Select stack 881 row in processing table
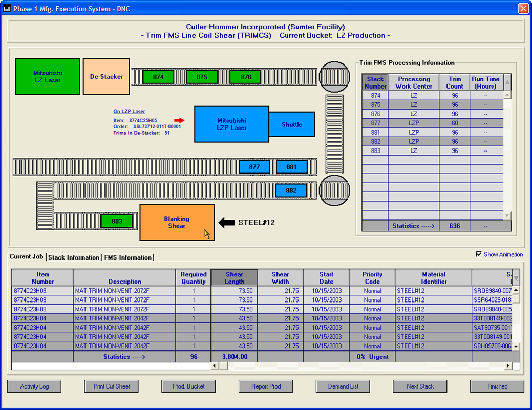 tap(433, 132)
